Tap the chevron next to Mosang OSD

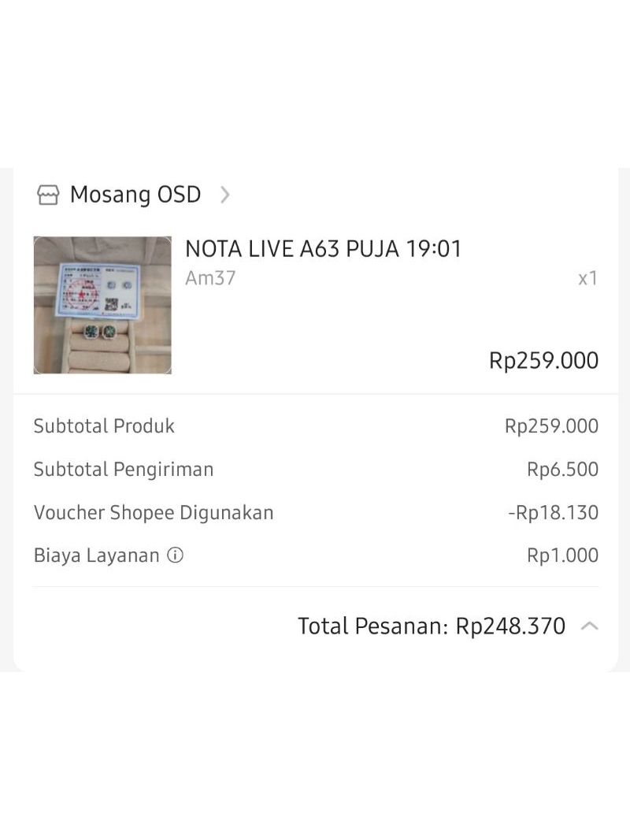coord(225,195)
